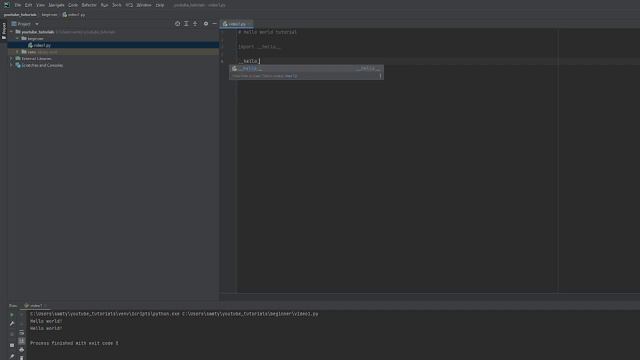The image size is (640, 360).
Task: Open completion popup options menu (three dots)
Action: [380, 76]
